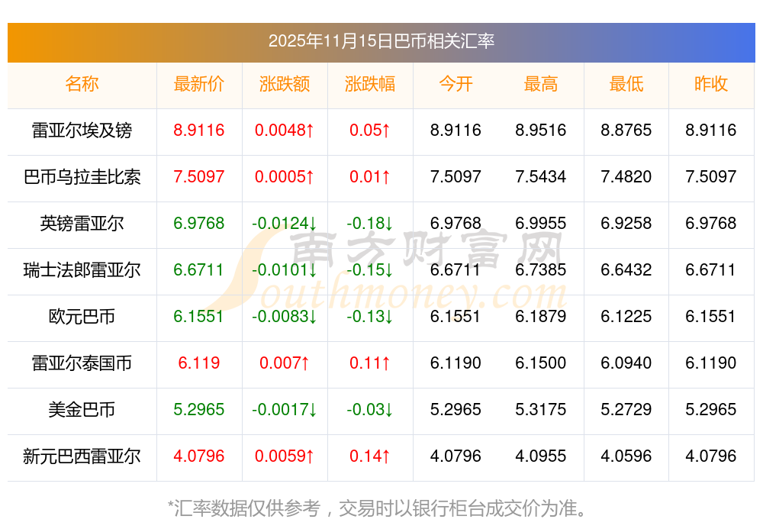Click the 雷亚尔泰国币 currency name
Screen dimensions: 763x532
82,363
